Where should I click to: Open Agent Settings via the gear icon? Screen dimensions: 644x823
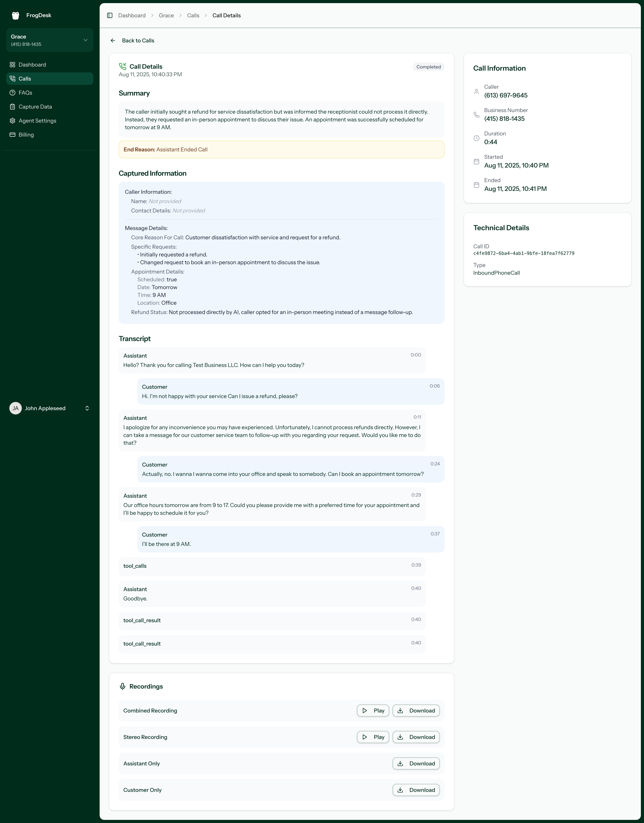12,121
